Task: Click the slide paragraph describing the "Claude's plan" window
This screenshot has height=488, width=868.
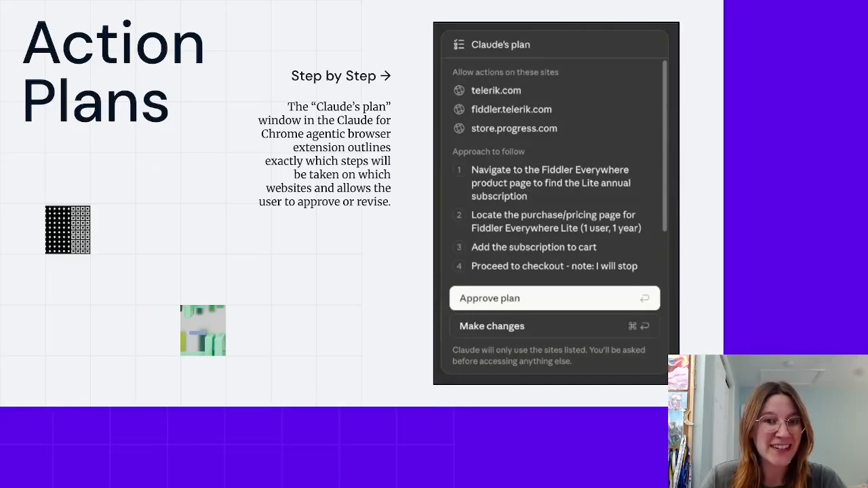Action: (325, 155)
